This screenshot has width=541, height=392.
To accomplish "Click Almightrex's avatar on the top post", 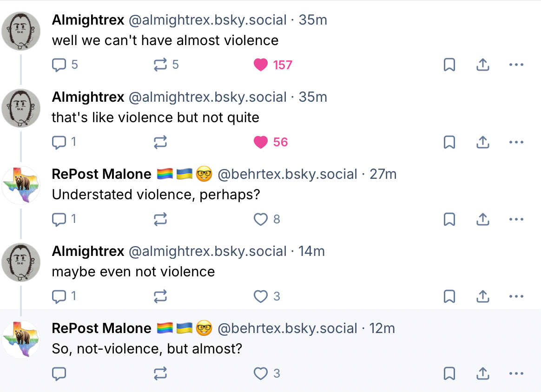I will pyautogui.click(x=21, y=31).
